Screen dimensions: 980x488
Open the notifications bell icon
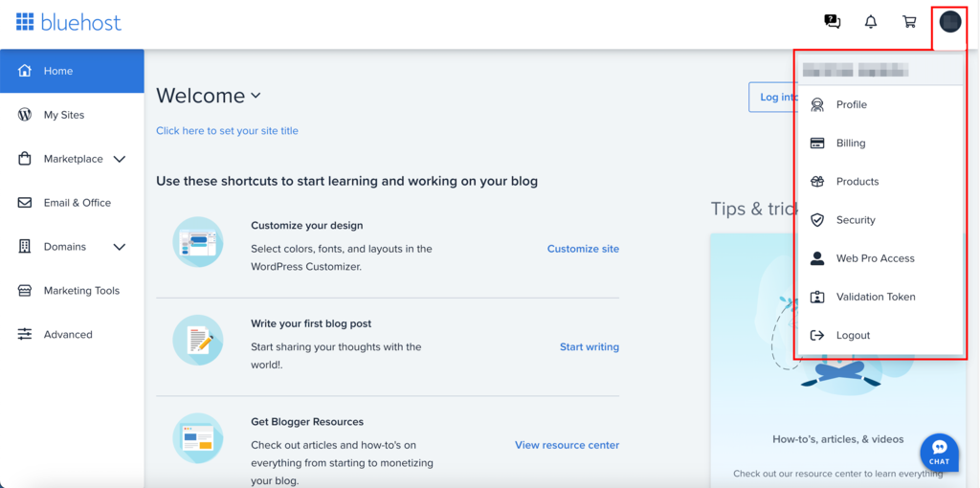coord(870,21)
